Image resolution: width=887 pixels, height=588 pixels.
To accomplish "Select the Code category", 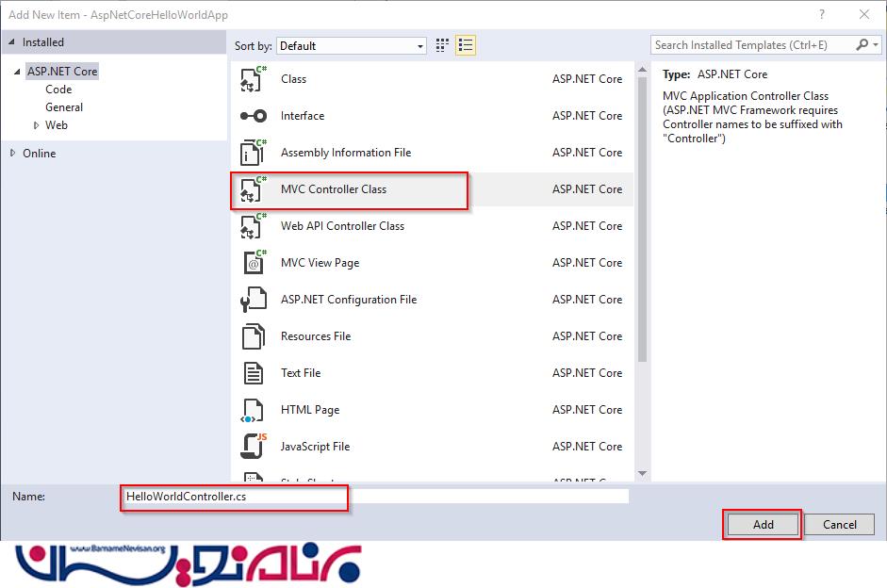I will click(58, 90).
